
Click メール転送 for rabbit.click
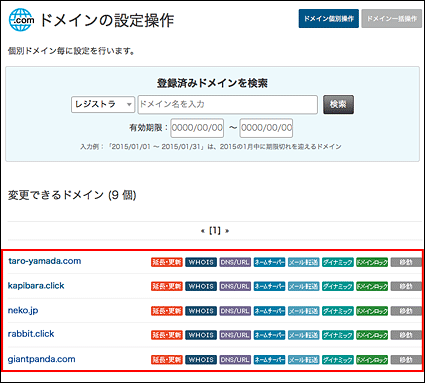(x=303, y=335)
